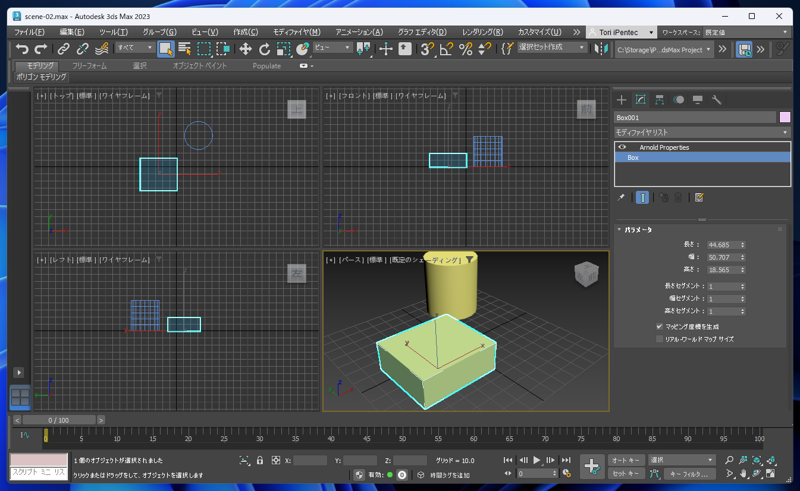Toggle Arnold Properties modifier eye
The image size is (800, 491).
pyautogui.click(x=622, y=147)
